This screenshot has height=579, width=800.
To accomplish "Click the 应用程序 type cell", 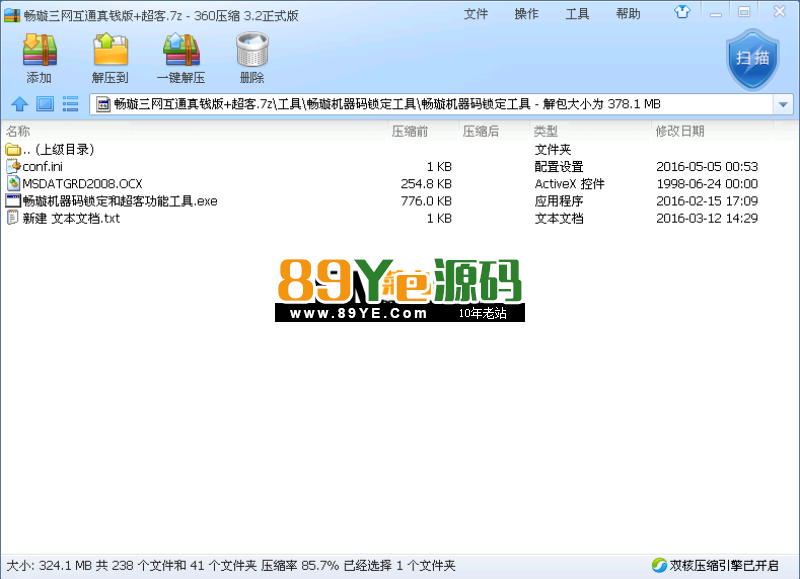I will (559, 201).
